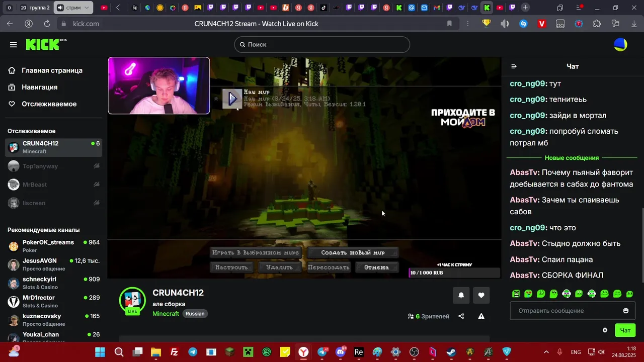This screenshot has height=362, width=644.
Task: Send message with Чат button
Action: (625, 330)
